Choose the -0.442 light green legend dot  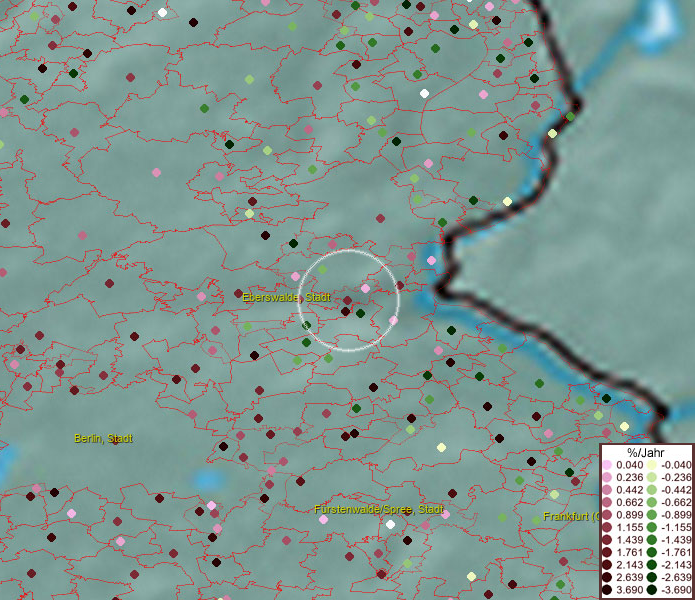651,490
